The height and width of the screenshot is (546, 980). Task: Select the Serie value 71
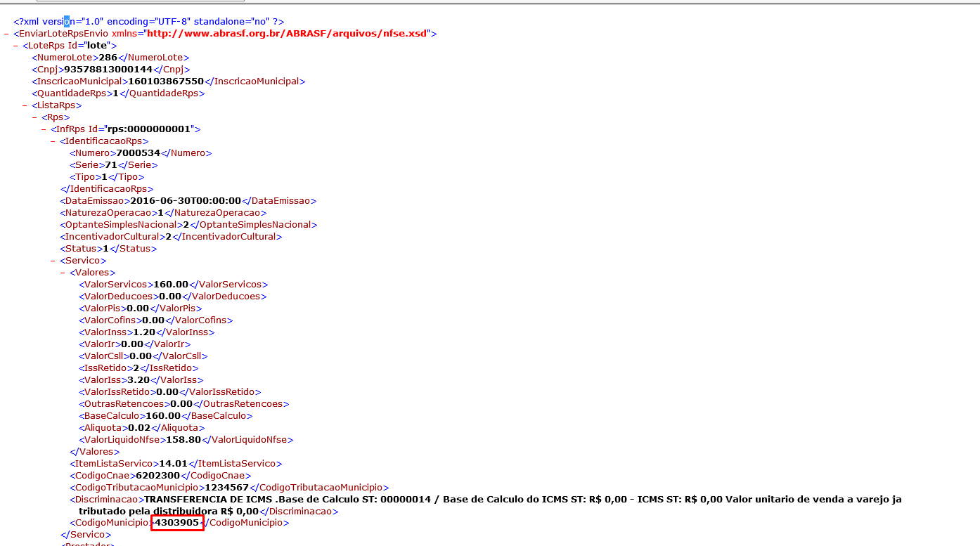111,165
